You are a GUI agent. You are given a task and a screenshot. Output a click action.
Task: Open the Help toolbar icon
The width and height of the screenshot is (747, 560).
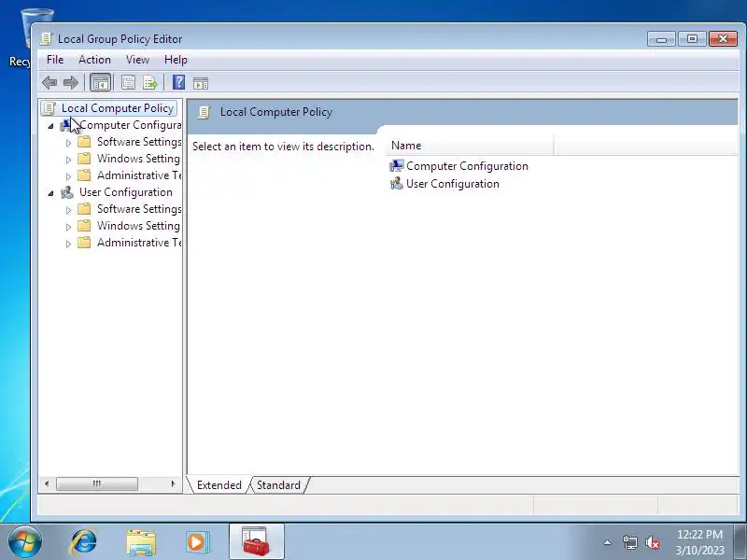click(178, 82)
